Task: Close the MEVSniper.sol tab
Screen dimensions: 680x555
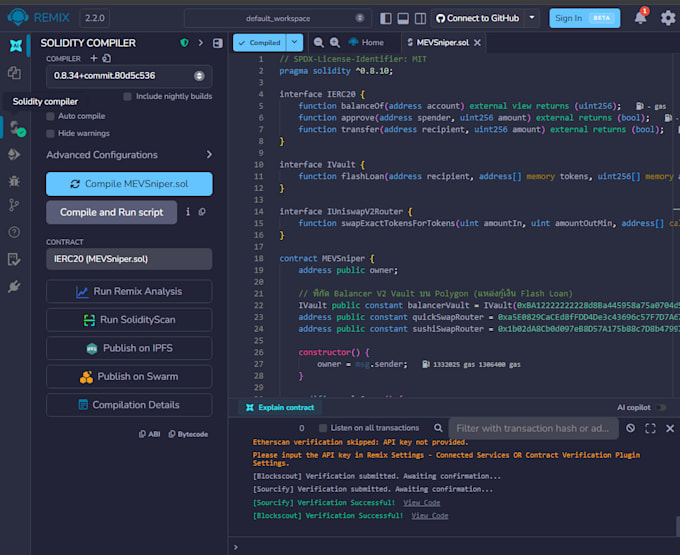Action: point(477,42)
